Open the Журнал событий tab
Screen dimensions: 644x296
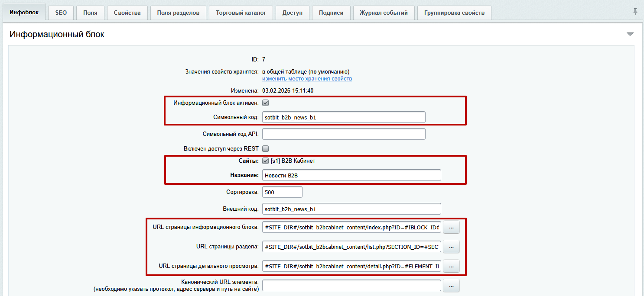tap(384, 12)
